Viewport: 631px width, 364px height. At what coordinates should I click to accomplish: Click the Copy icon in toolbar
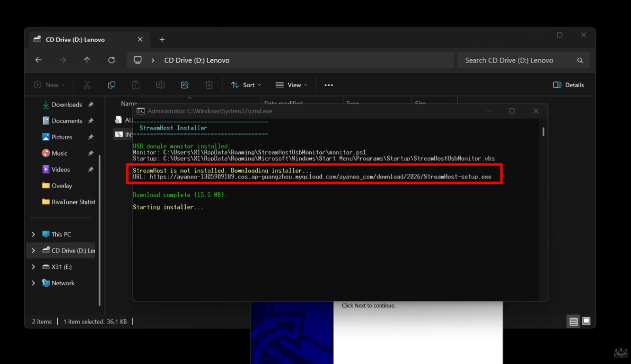point(111,85)
